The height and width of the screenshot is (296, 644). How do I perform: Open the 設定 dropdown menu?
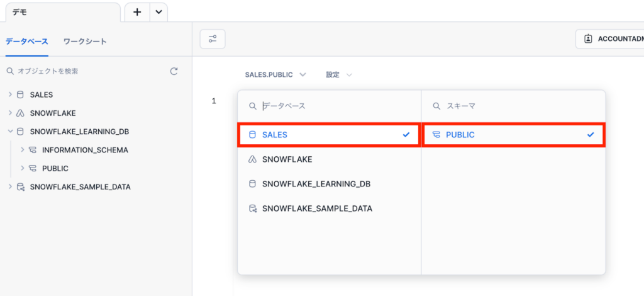338,75
